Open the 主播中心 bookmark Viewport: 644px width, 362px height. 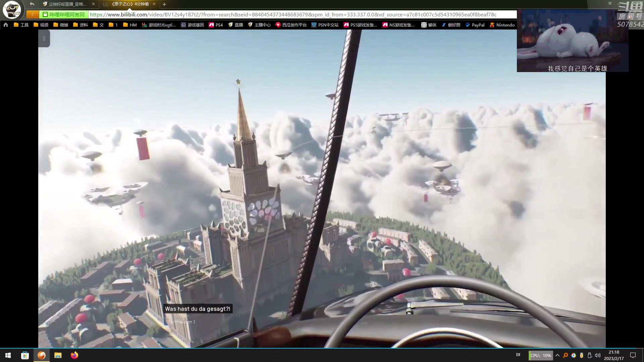(259, 25)
